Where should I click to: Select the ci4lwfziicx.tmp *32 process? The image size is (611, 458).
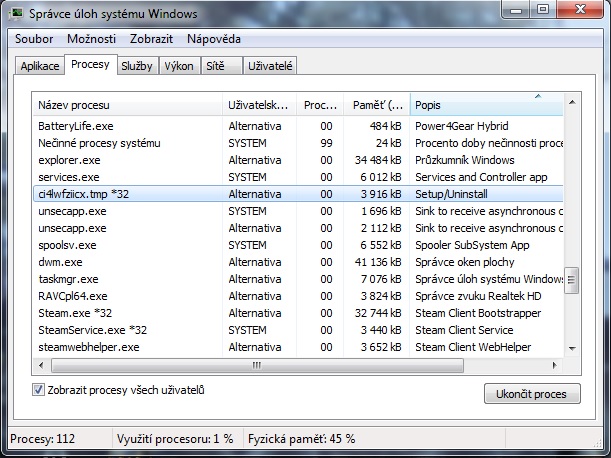pyautogui.click(x=298, y=194)
